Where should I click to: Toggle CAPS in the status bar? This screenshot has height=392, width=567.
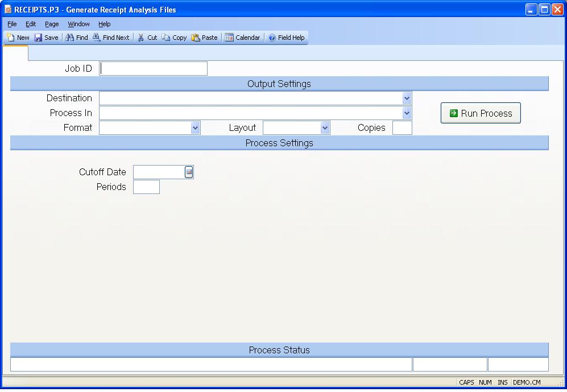(x=466, y=382)
